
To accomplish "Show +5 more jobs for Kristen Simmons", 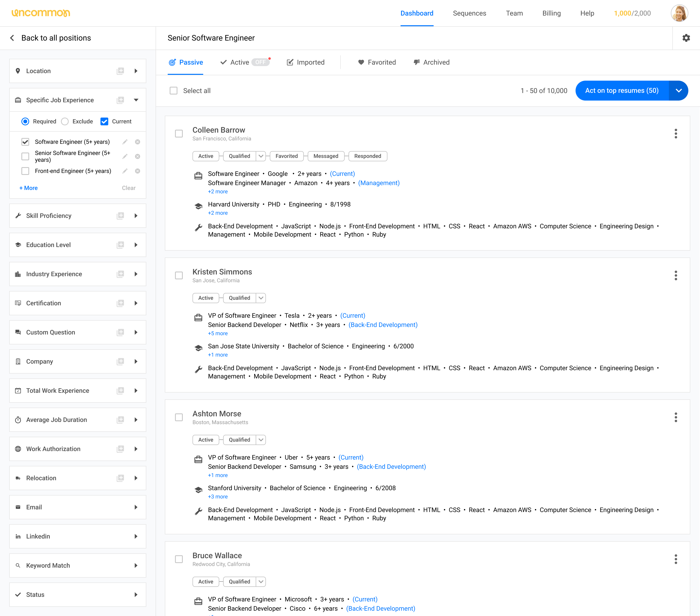I will (x=218, y=333).
